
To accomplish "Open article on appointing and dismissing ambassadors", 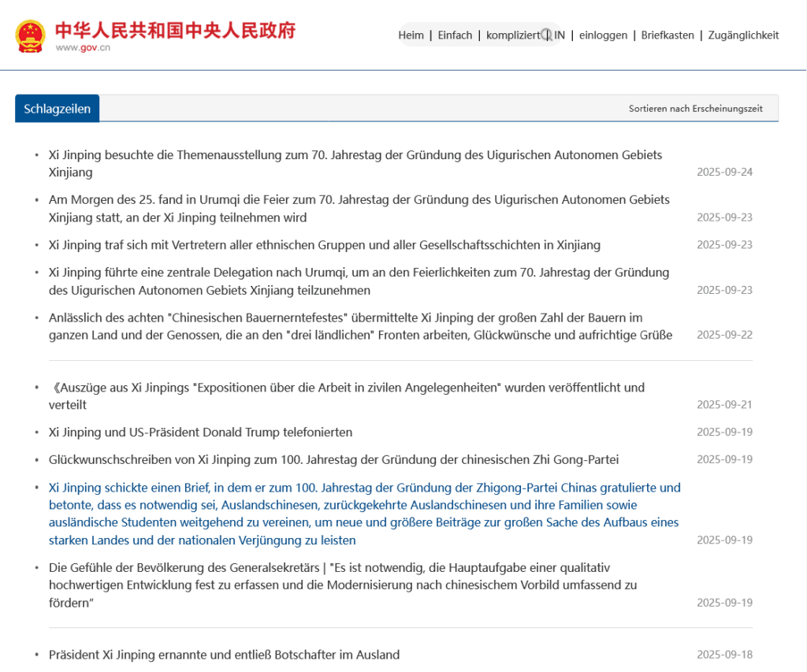I will pos(224,655).
